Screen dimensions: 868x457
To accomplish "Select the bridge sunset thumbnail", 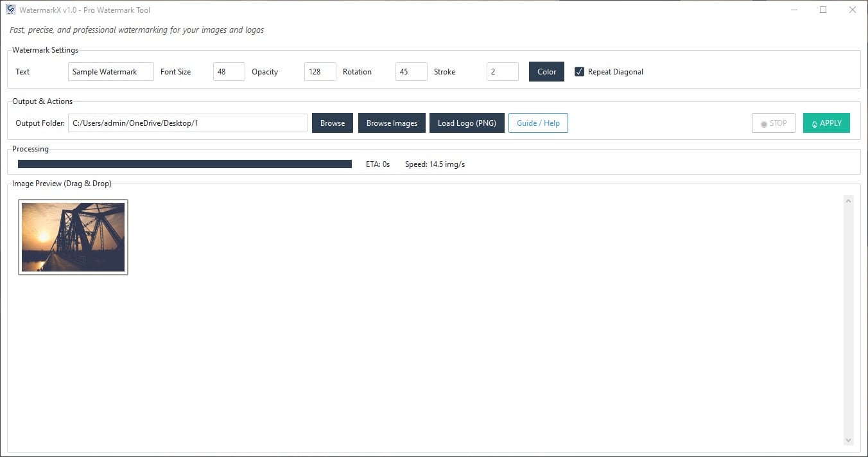I will tap(73, 237).
